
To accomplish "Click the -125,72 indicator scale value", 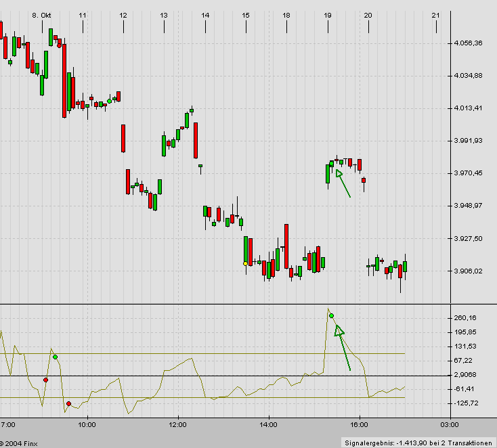I will (465, 403).
